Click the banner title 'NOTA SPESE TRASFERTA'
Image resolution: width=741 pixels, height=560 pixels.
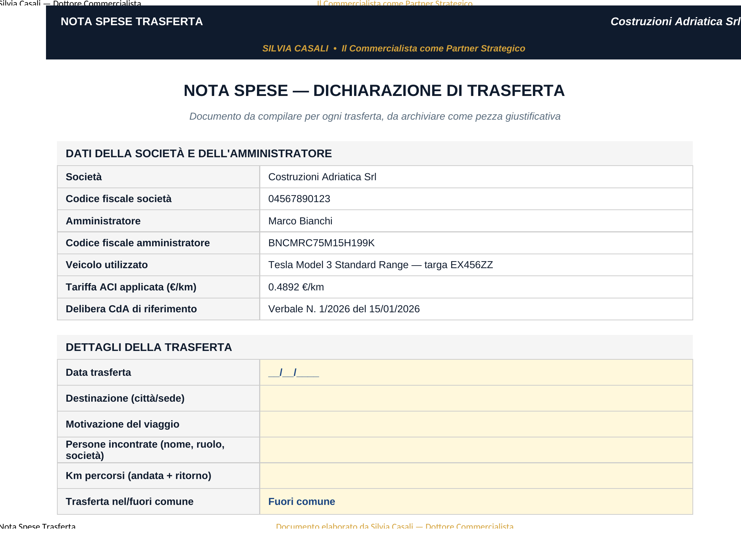[x=132, y=22]
